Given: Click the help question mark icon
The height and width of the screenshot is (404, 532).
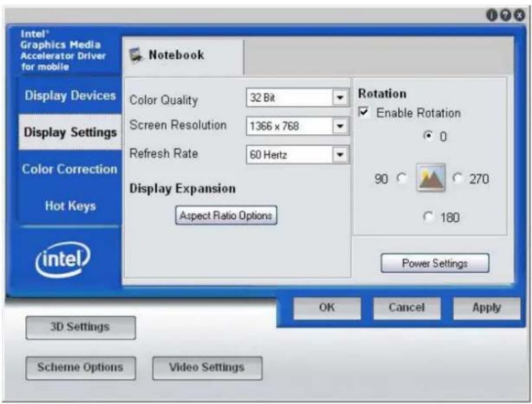Looking at the screenshot, I should point(505,16).
